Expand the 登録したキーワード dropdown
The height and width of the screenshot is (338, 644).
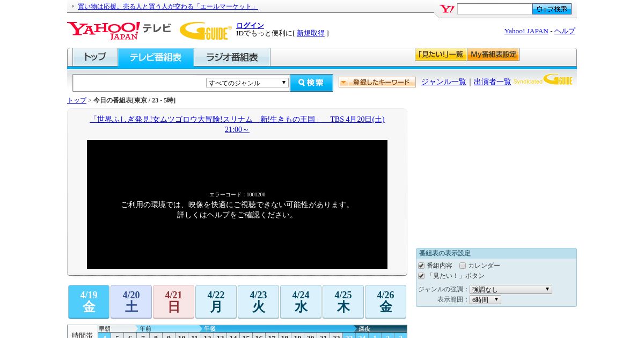[x=377, y=82]
